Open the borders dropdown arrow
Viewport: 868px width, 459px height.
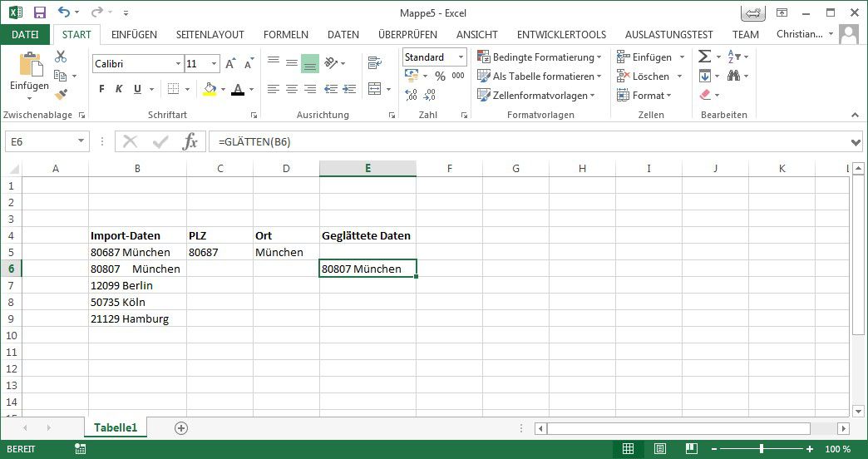187,89
